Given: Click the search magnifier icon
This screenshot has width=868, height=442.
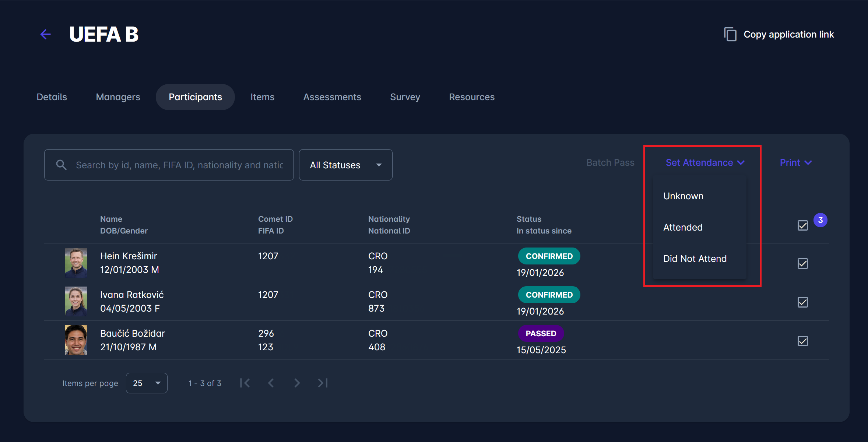Looking at the screenshot, I should pyautogui.click(x=61, y=165).
